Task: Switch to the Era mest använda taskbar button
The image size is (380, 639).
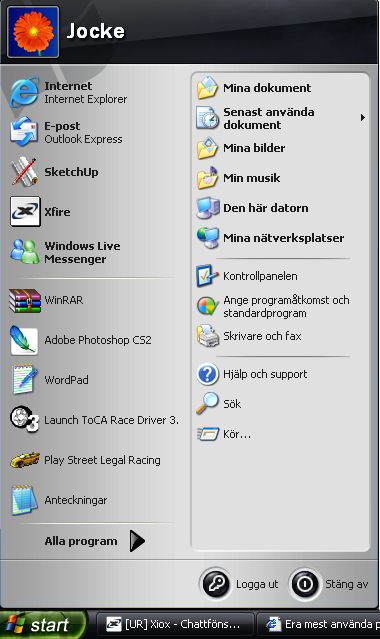Action: (x=319, y=624)
